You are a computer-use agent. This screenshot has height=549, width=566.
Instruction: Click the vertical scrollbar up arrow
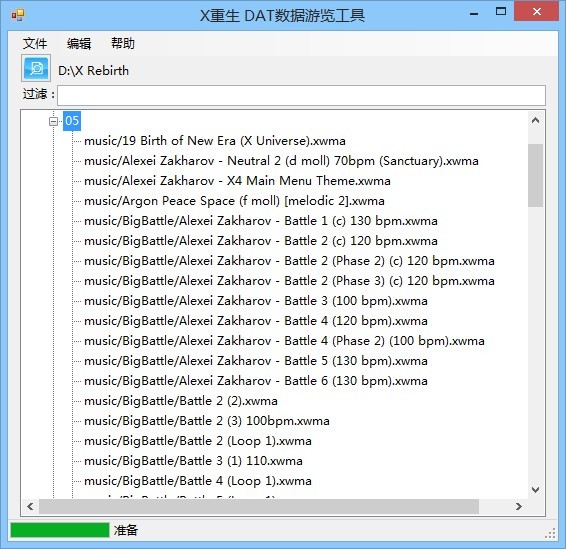click(535, 121)
